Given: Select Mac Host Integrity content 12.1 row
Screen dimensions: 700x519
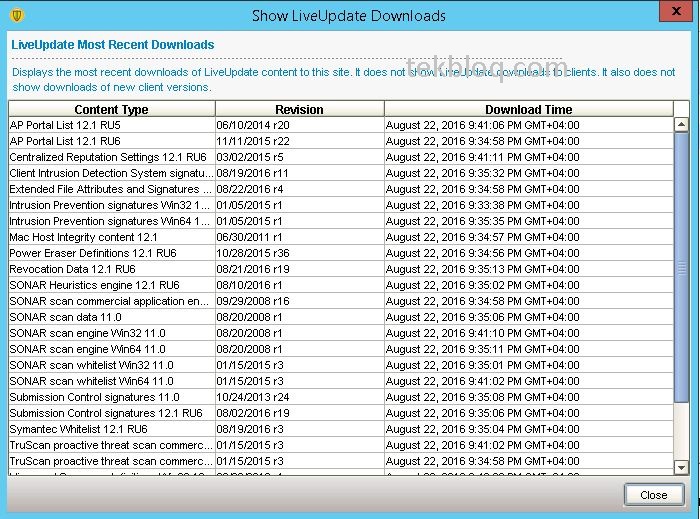Looking at the screenshot, I should [x=341, y=237].
